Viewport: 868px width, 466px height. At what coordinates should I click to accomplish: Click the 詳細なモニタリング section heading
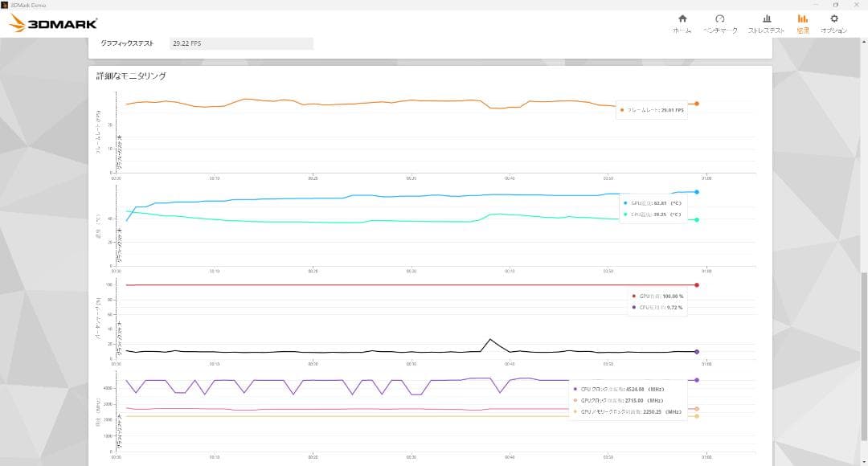[x=132, y=76]
